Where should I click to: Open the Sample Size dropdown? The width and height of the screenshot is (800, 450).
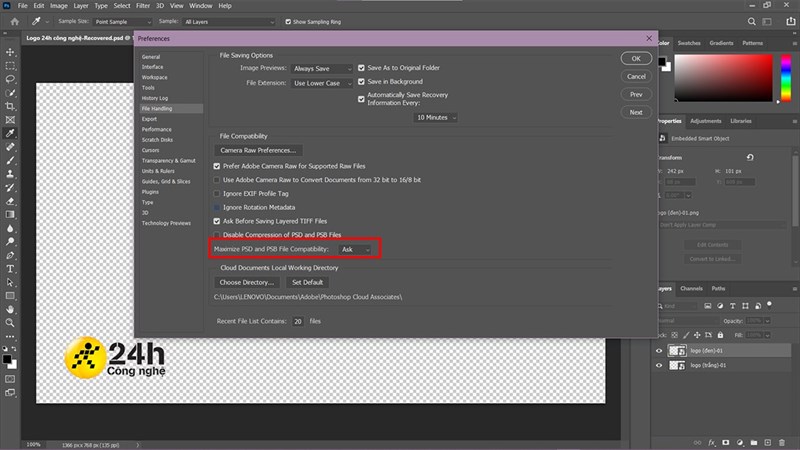click(x=122, y=22)
